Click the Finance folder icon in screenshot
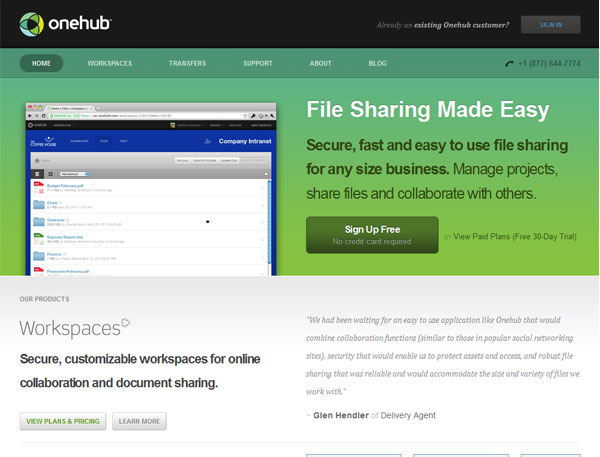This screenshot has width=600, height=457. pyautogui.click(x=39, y=256)
